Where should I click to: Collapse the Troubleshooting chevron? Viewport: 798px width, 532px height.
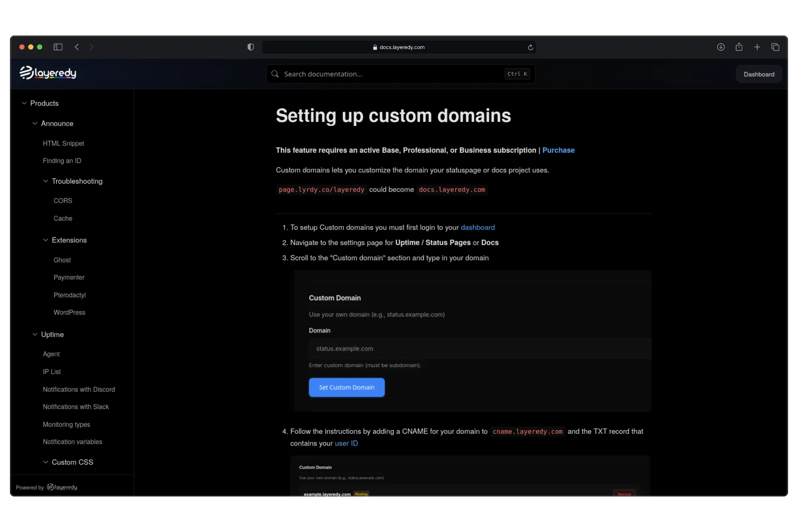pyautogui.click(x=46, y=181)
